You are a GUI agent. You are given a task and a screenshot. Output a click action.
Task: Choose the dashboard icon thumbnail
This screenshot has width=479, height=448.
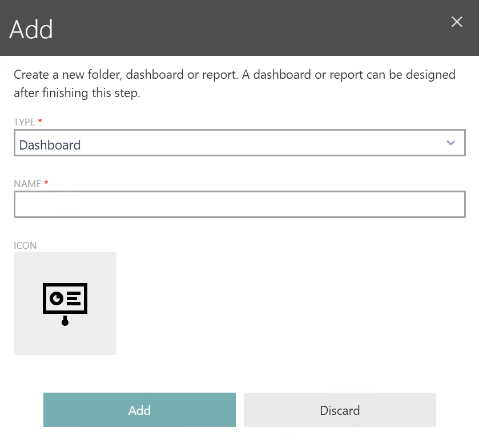(x=65, y=304)
